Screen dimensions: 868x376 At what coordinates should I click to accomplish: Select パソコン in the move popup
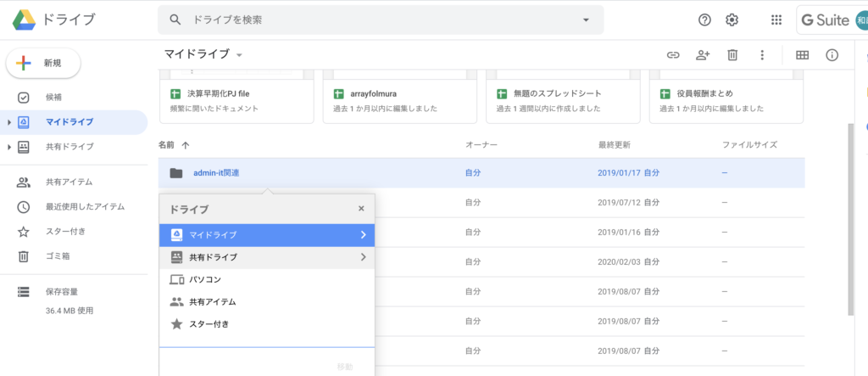pos(267,279)
